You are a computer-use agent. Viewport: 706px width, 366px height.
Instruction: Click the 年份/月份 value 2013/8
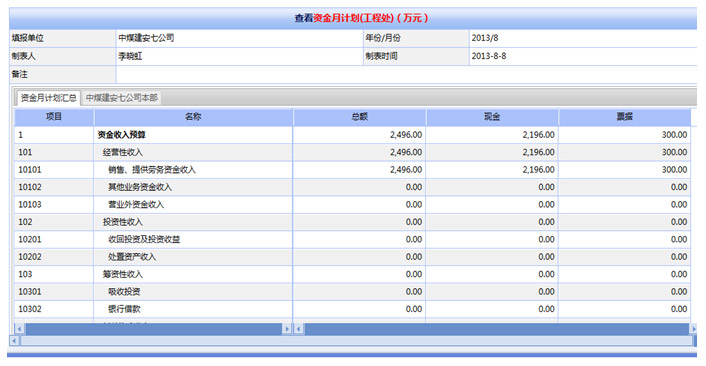[485, 38]
